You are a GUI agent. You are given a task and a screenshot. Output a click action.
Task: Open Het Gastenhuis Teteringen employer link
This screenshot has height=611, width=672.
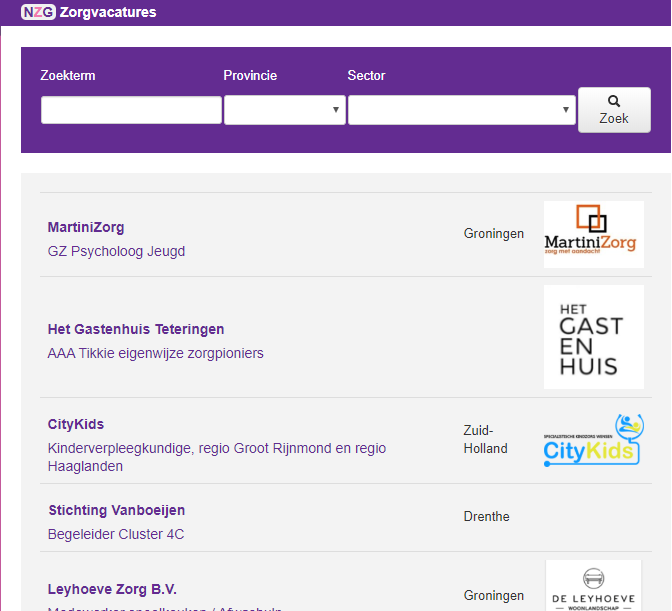coord(136,329)
